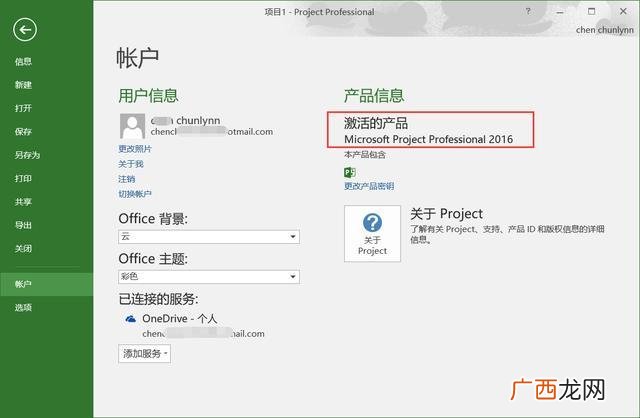Go to the 打印 page

[23, 178]
